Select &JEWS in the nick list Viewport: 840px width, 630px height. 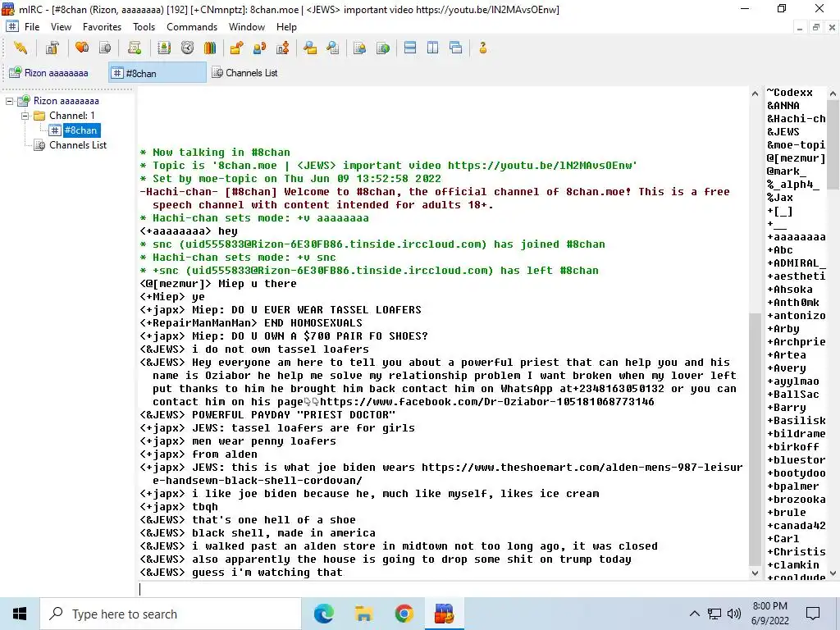tap(783, 132)
